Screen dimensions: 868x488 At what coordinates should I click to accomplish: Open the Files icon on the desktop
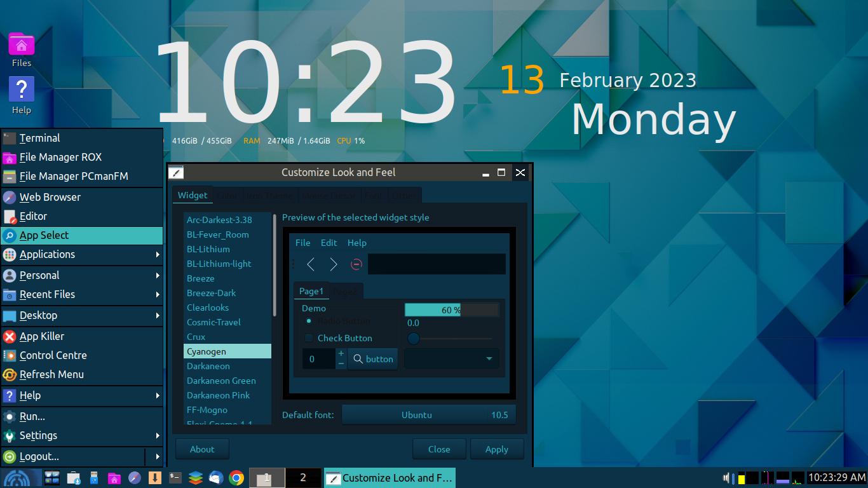coord(21,44)
